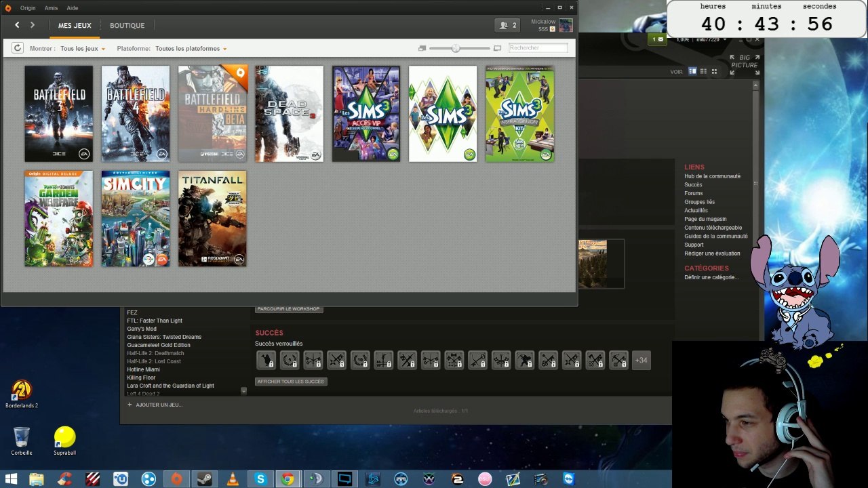Select the Battlefield 4 game cover

click(x=136, y=114)
